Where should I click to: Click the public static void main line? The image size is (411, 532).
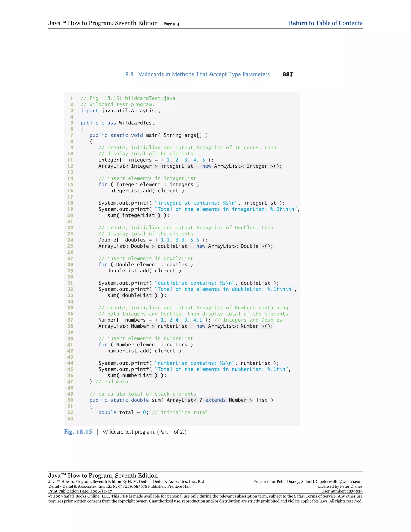(x=149, y=135)
